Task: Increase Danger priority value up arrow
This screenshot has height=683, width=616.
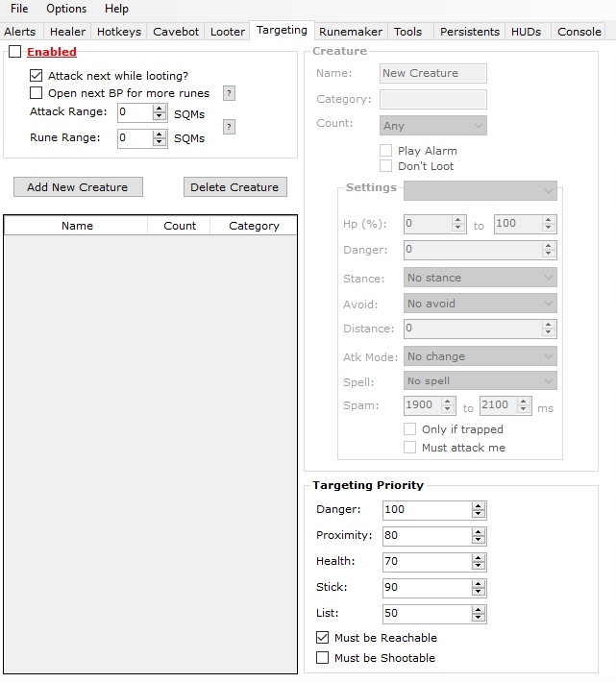Action: tap(479, 506)
